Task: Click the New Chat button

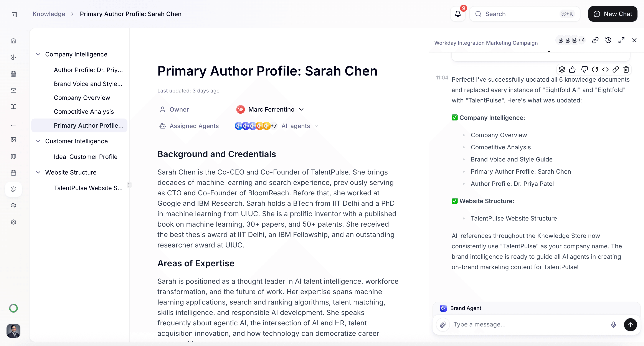Action: 613,14
